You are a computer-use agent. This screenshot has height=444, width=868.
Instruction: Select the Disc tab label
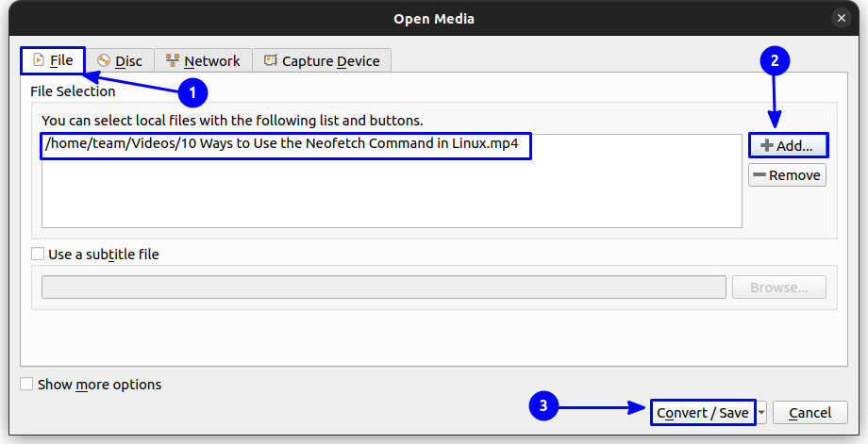click(x=128, y=61)
